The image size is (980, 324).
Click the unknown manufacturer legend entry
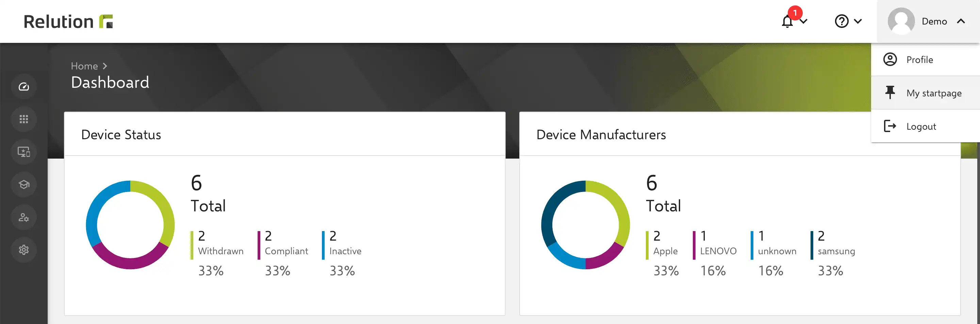tap(773, 253)
